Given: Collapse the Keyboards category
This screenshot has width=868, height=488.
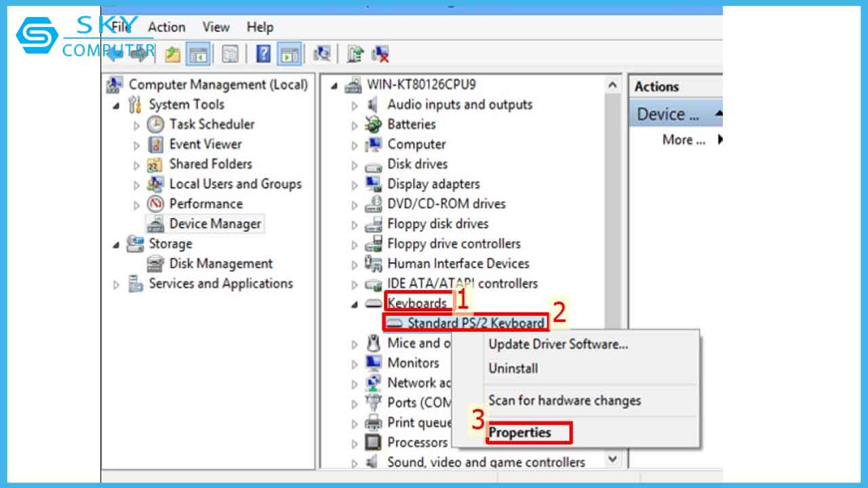Looking at the screenshot, I should click(x=355, y=304).
